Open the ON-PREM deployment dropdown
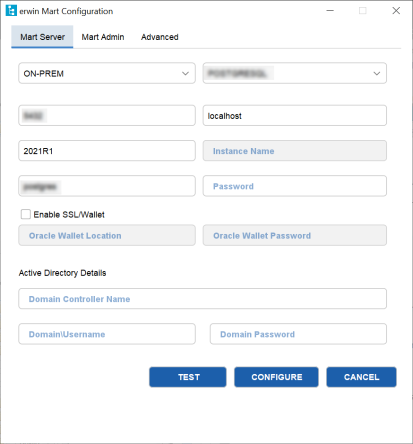 tap(107, 73)
